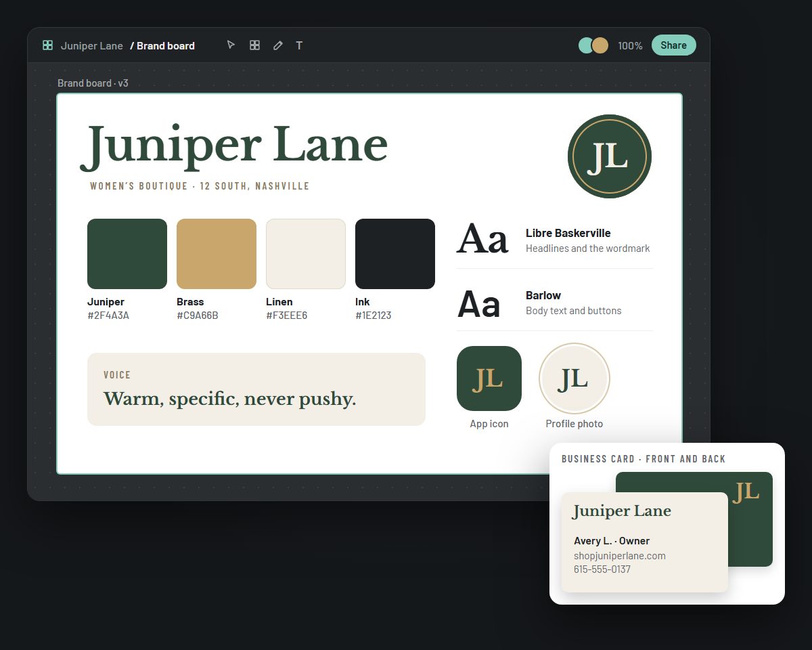Image resolution: width=812 pixels, height=650 pixels.
Task: Click the Brass swatch name label
Action: [190, 302]
